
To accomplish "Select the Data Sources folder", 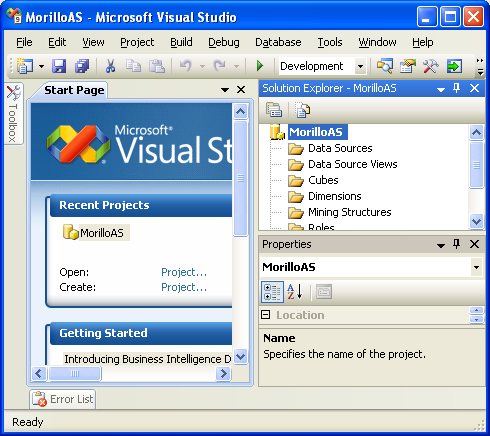I will [340, 148].
